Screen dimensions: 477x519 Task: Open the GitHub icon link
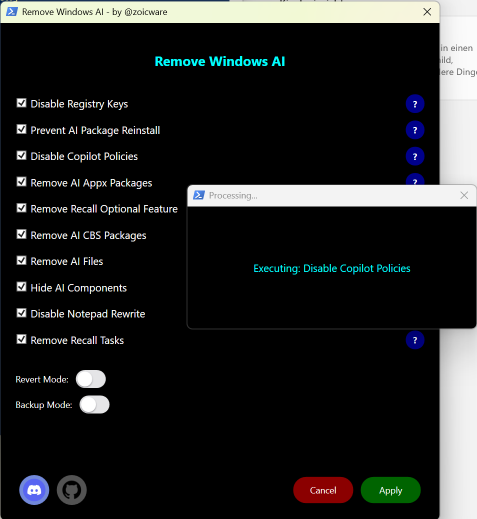[72, 490]
